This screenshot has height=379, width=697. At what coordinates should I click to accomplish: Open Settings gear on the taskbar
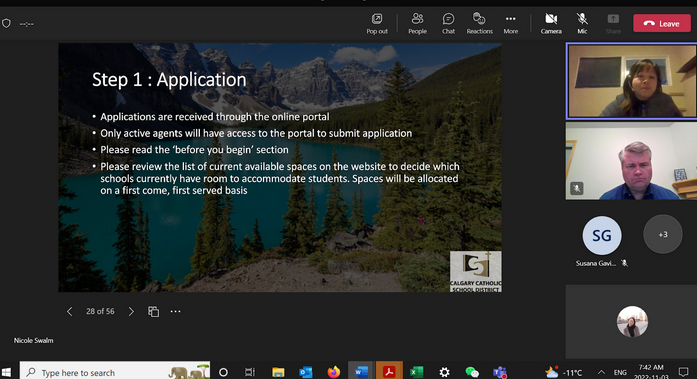coord(444,372)
